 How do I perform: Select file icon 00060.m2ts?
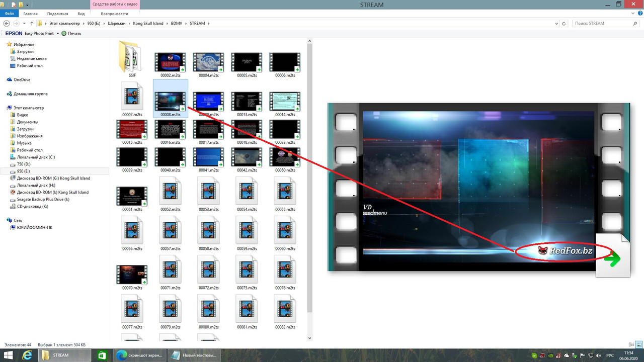[285, 233]
